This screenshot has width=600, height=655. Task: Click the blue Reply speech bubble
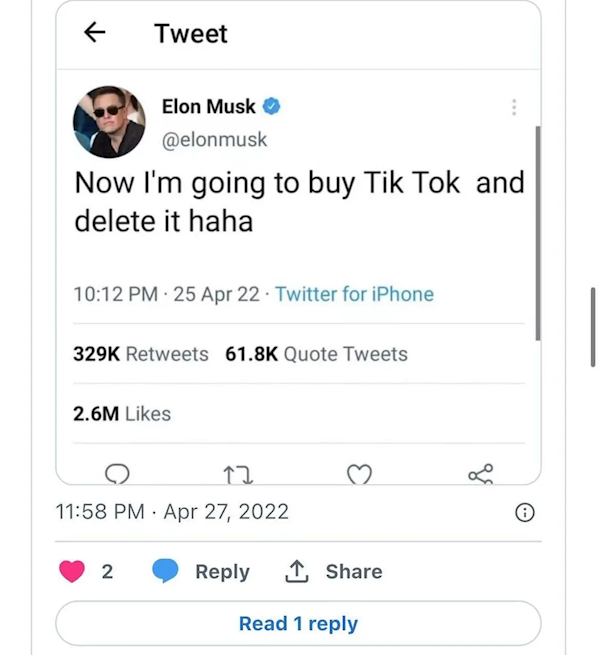coord(165,571)
